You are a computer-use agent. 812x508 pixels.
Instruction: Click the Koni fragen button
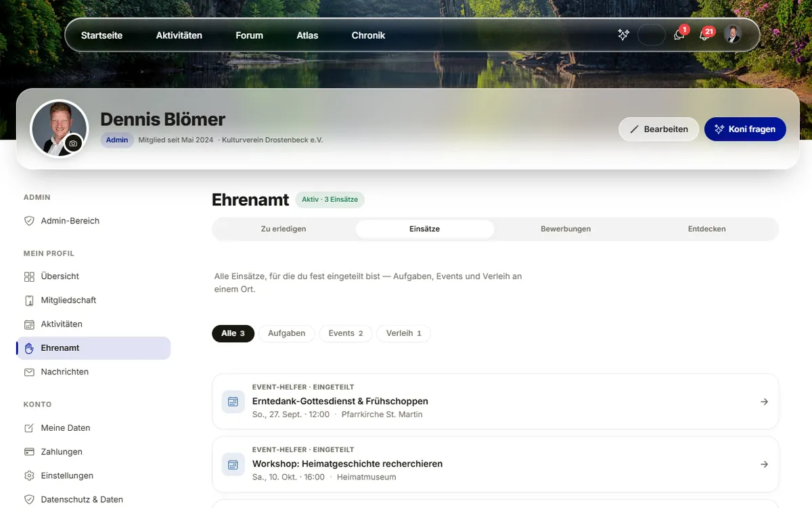click(745, 129)
